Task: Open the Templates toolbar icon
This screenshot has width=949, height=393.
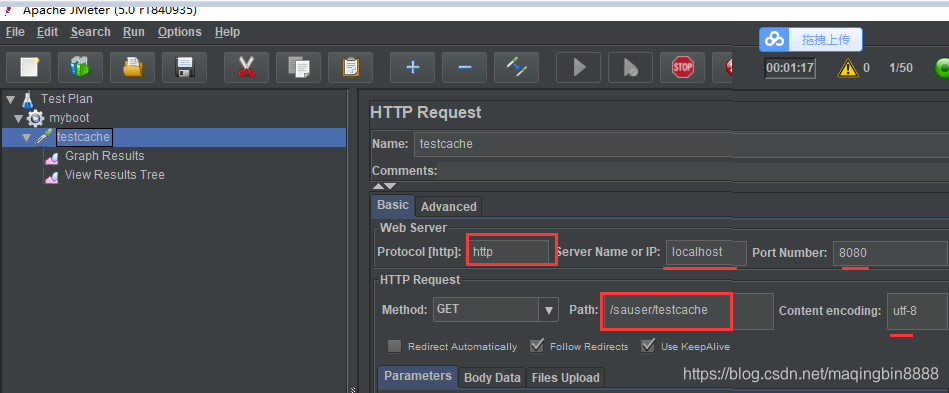Action: (x=80, y=67)
